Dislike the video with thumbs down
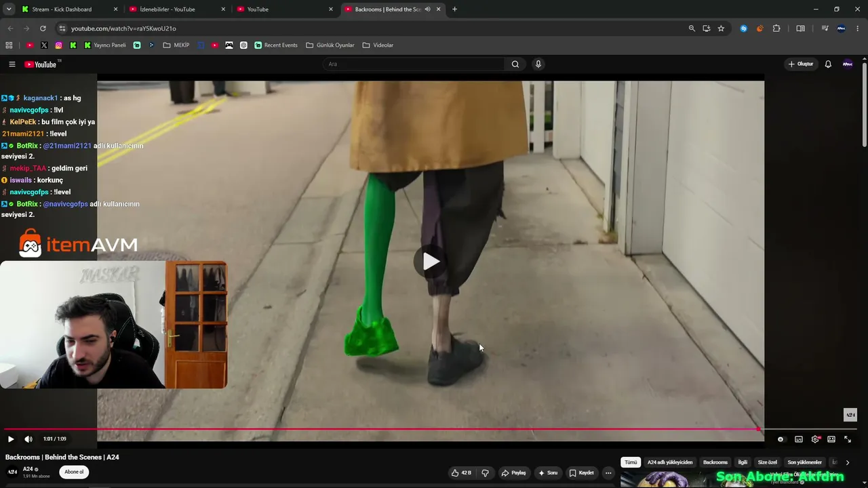Screen dimensions: 868x488 (x=485, y=472)
